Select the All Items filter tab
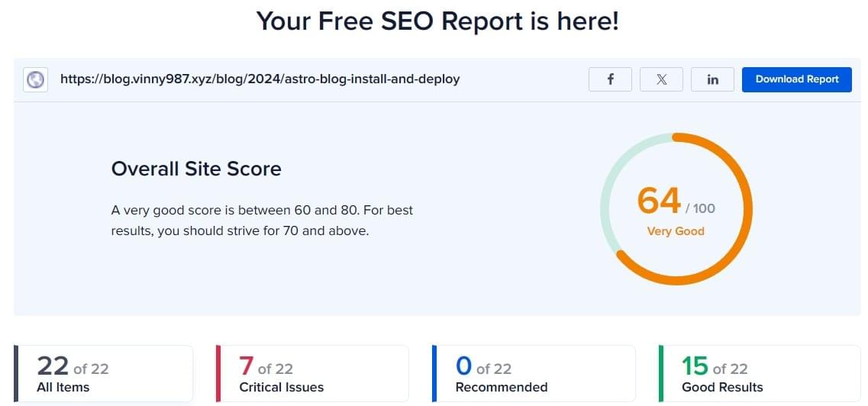This screenshot has height=406, width=868. [x=103, y=374]
